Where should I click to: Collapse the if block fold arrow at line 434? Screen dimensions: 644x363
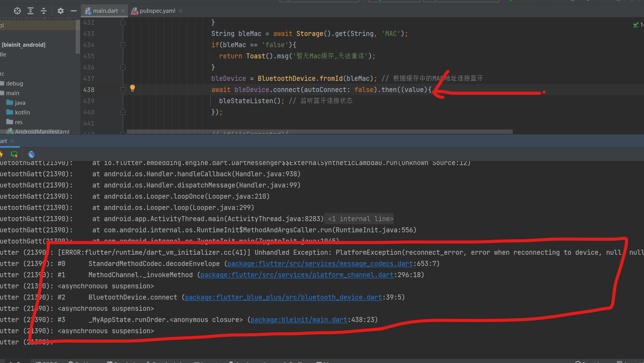coord(123,45)
